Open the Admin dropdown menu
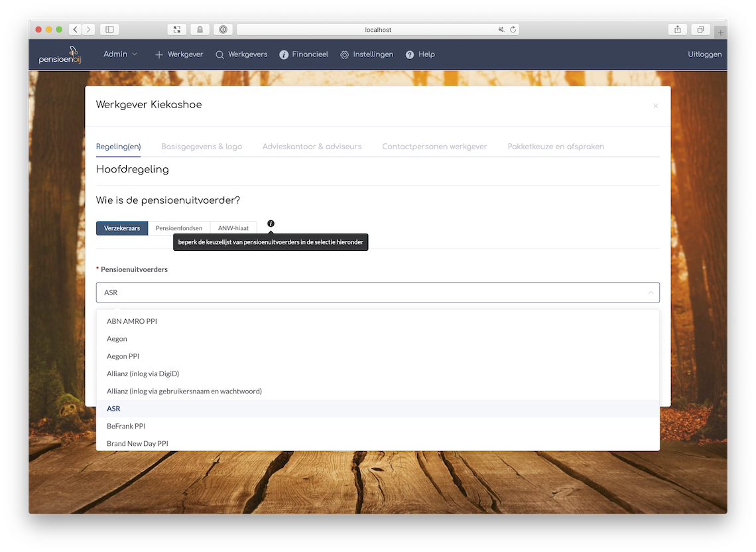The height and width of the screenshot is (552, 756). coord(120,54)
